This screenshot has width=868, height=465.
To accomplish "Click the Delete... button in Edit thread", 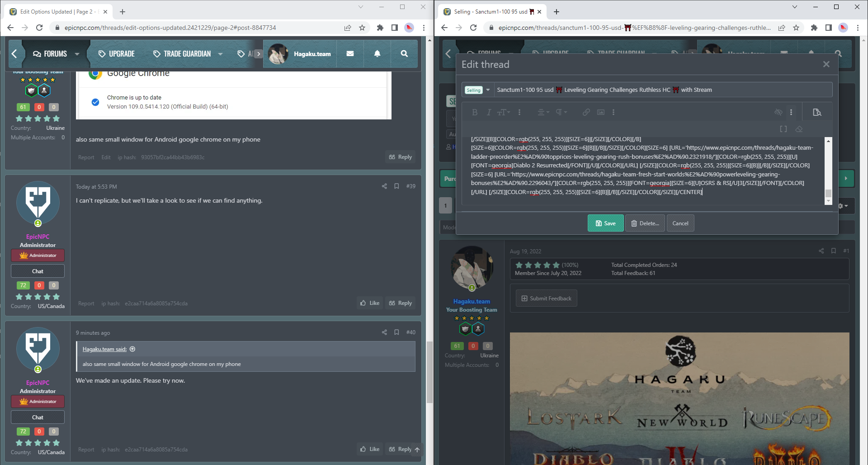I will pyautogui.click(x=645, y=223).
